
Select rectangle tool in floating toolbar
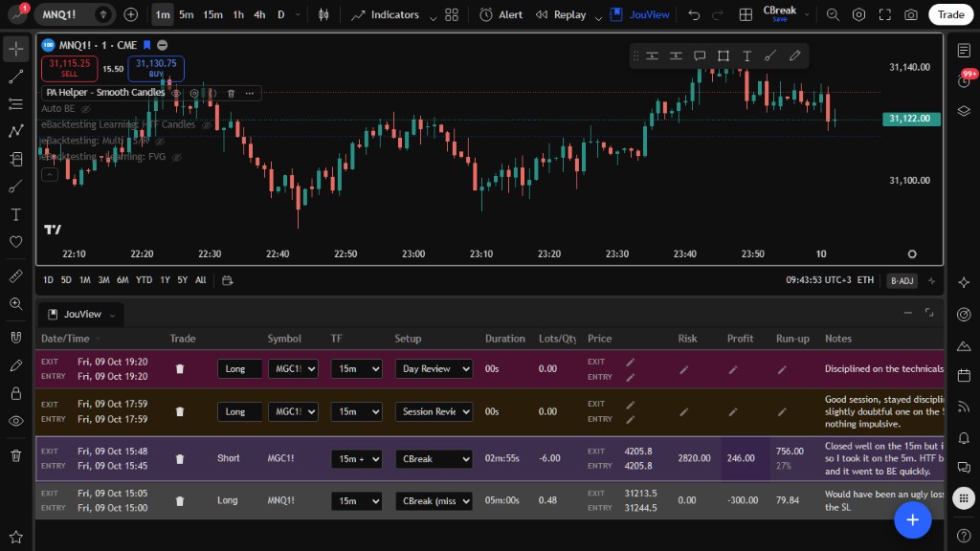(724, 55)
